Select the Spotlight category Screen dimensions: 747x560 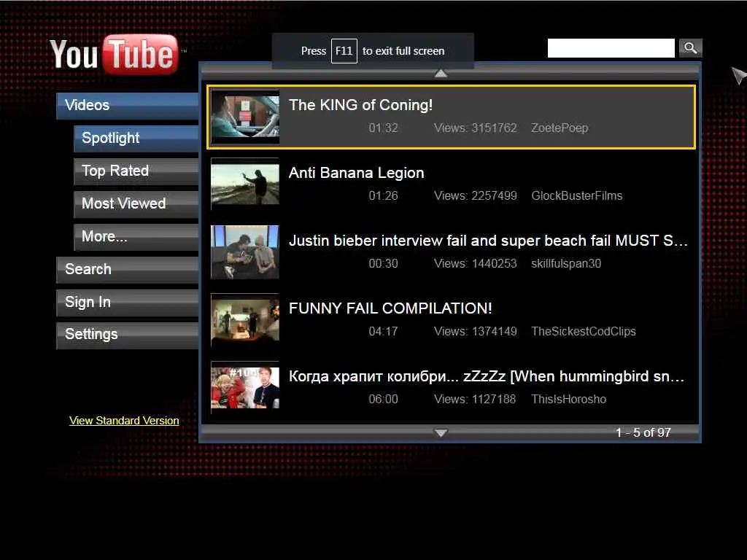pyautogui.click(x=136, y=138)
